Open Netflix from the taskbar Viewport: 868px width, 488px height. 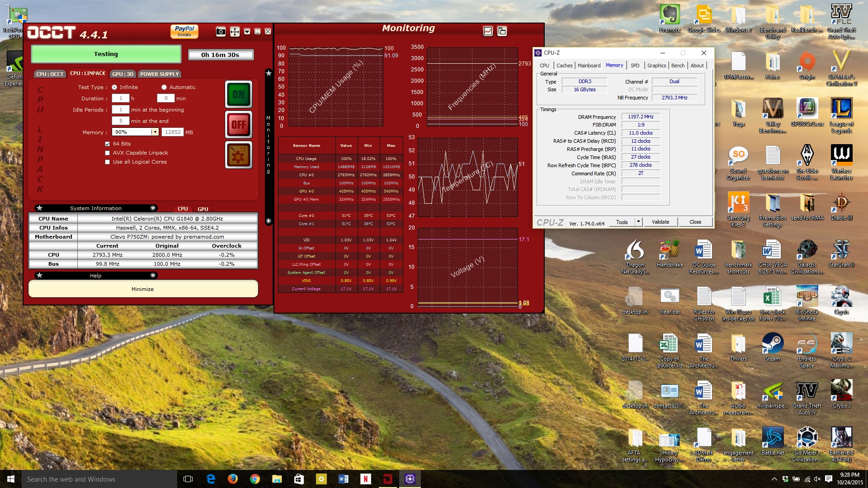366,479
